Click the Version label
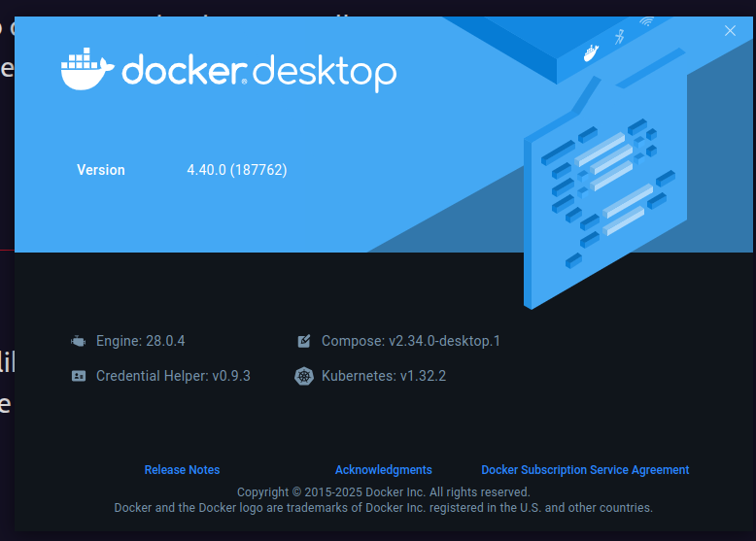The width and height of the screenshot is (756, 541). (x=101, y=170)
